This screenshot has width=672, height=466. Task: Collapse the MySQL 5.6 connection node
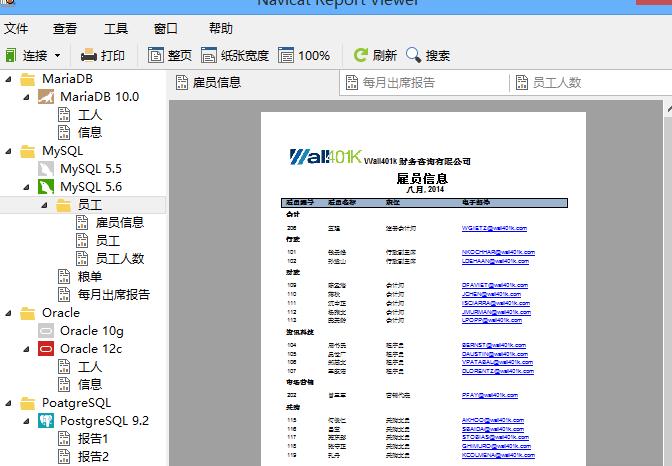[26, 187]
